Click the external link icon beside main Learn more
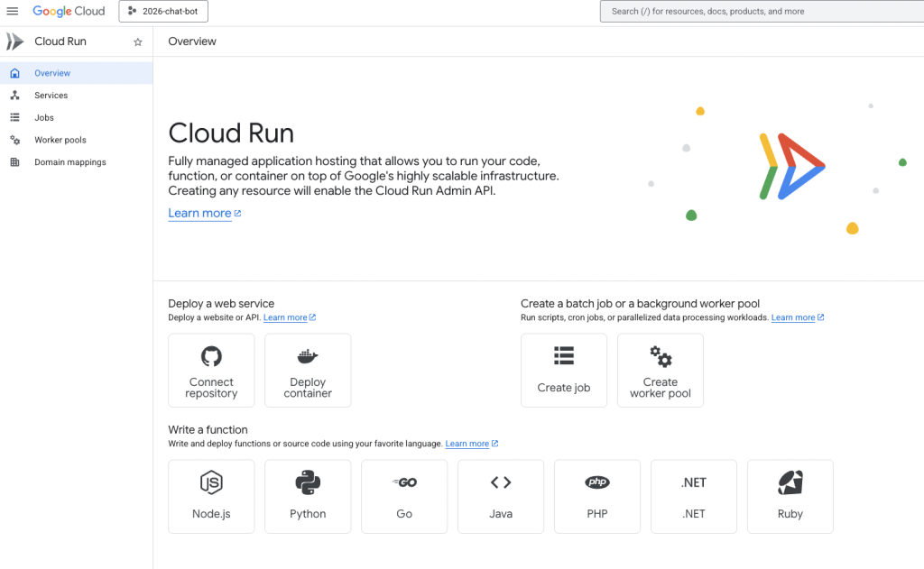This screenshot has width=924, height=569. coord(237,213)
